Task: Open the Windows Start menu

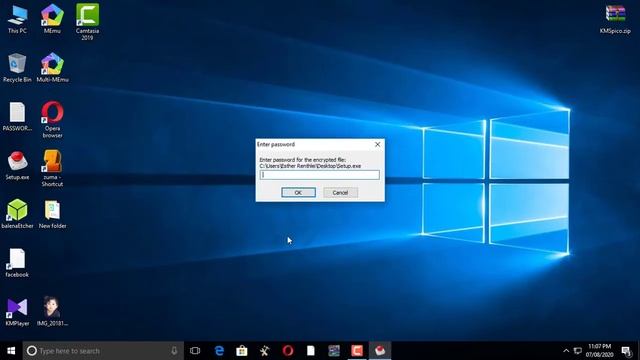Action: click(x=11, y=351)
